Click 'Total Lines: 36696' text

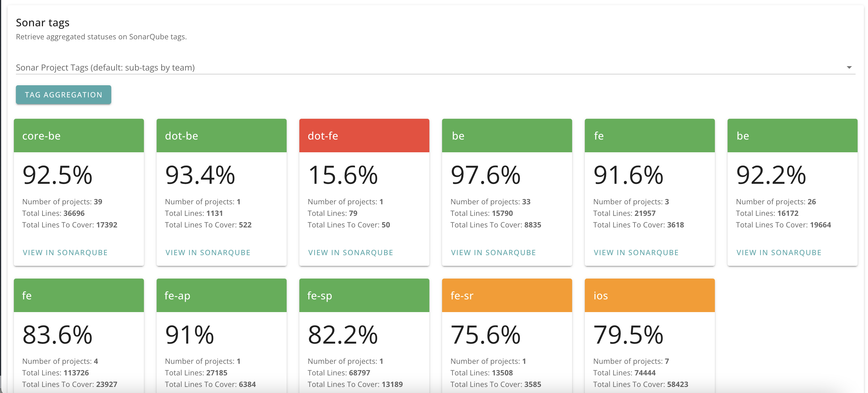[x=53, y=213]
